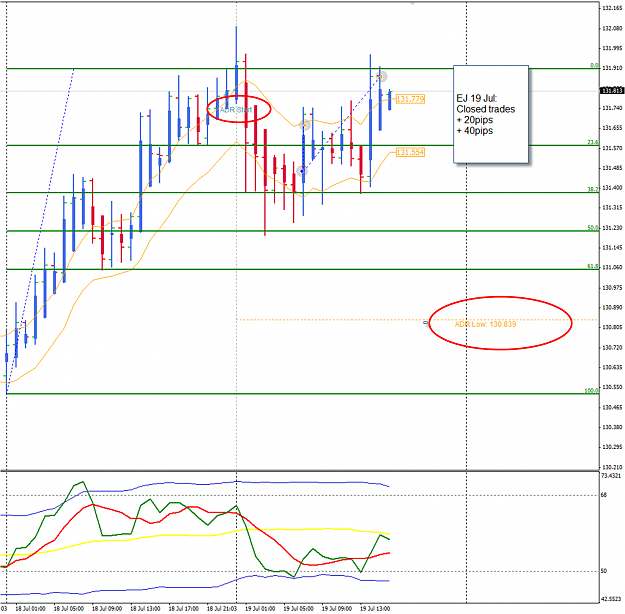Click the 18 Jul 21:03 time label
The height and width of the screenshot is (614, 625).
[222, 608]
